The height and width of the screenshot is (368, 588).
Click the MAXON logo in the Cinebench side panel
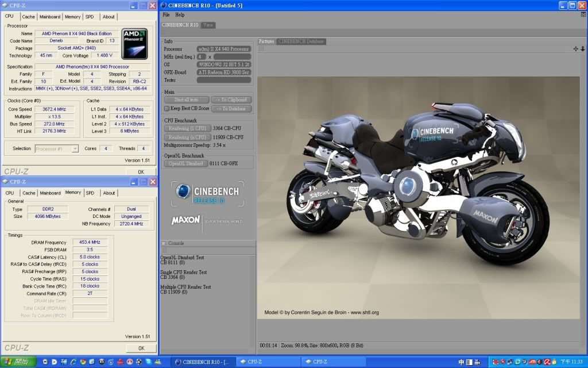tap(185, 220)
